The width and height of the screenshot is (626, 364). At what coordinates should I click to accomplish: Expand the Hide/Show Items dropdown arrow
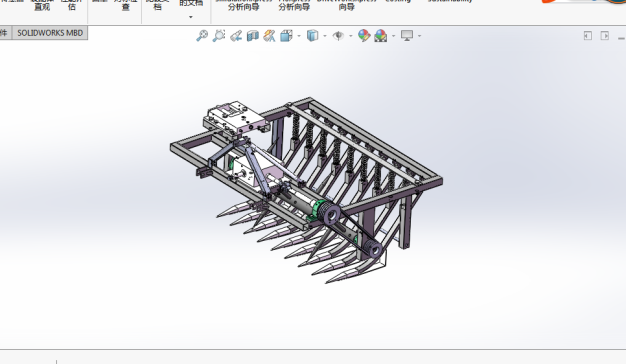pos(351,36)
